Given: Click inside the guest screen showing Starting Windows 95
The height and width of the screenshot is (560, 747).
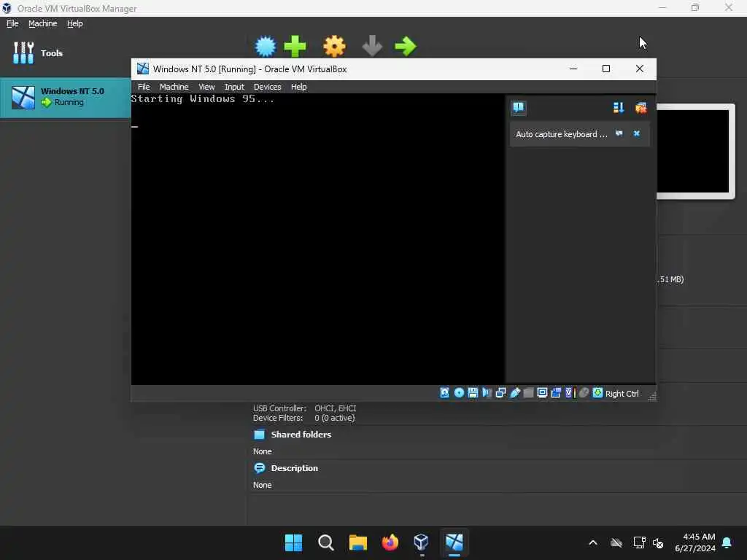Looking at the screenshot, I should tap(318, 238).
